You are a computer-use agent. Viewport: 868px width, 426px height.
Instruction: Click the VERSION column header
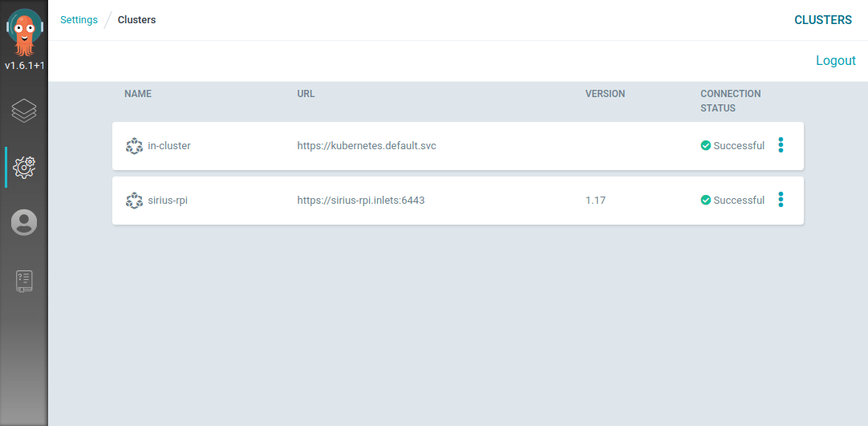click(x=605, y=94)
